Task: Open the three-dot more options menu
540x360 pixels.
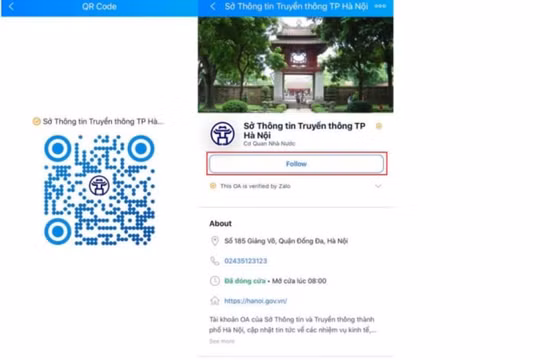Action: (380, 6)
